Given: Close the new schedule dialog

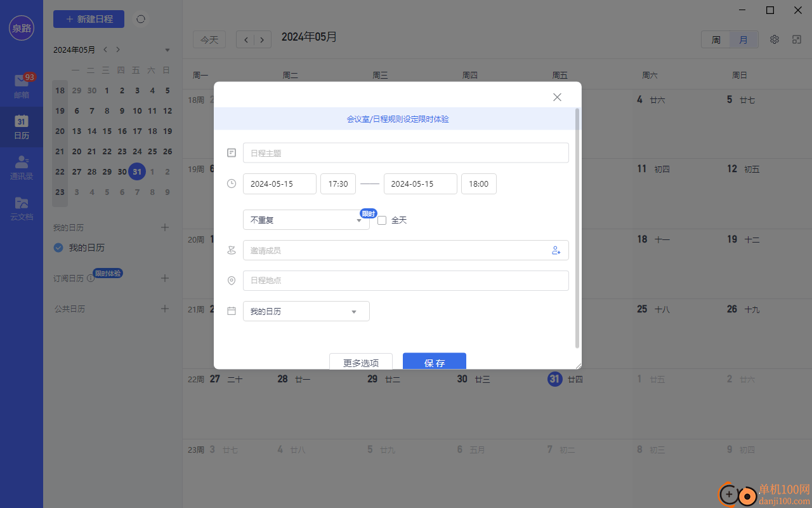Looking at the screenshot, I should [557, 97].
